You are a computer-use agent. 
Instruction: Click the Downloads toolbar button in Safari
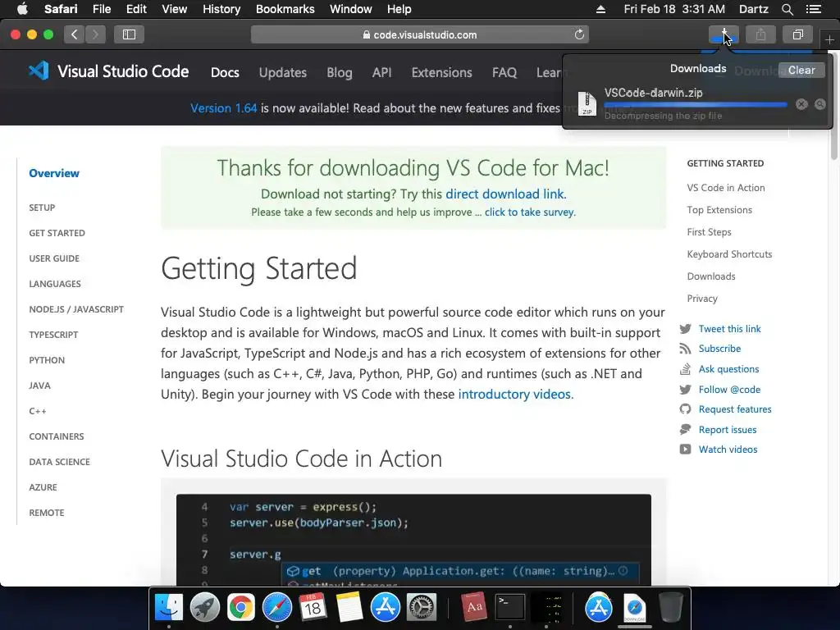coord(724,34)
